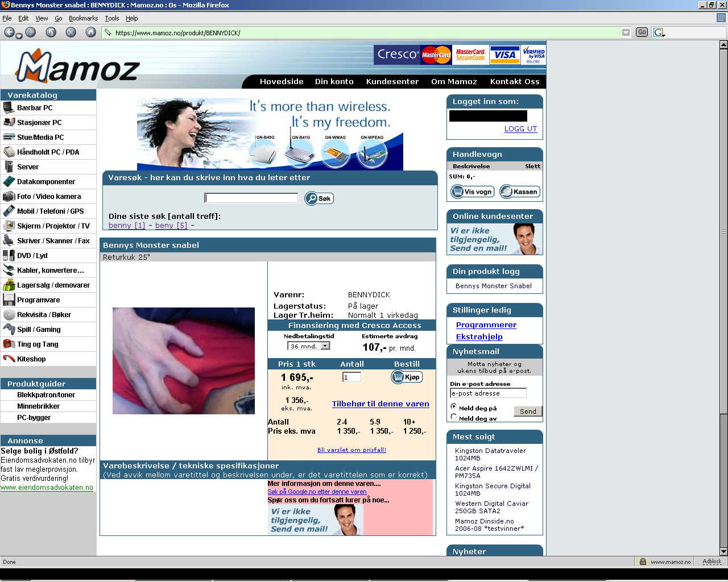728x582 pixels.
Task: Click the Kassen checkout button
Action: [x=519, y=192]
